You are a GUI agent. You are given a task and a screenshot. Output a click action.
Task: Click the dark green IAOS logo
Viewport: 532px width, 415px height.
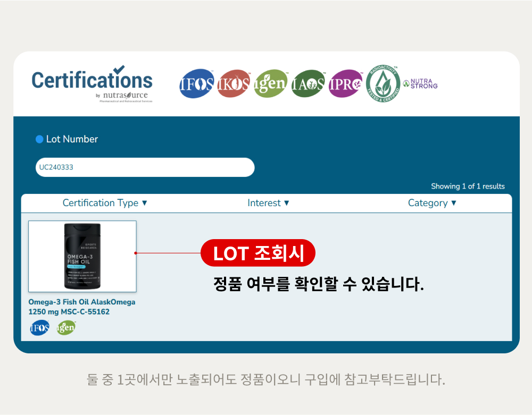coord(308,83)
